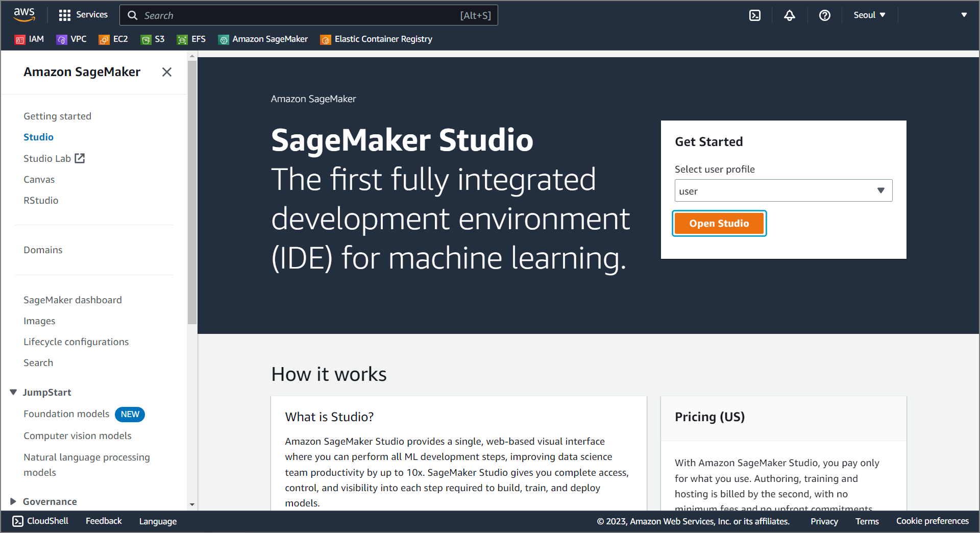Click the NEW badge beside Foundation models
Viewport: 980px width, 533px height.
tap(130, 414)
